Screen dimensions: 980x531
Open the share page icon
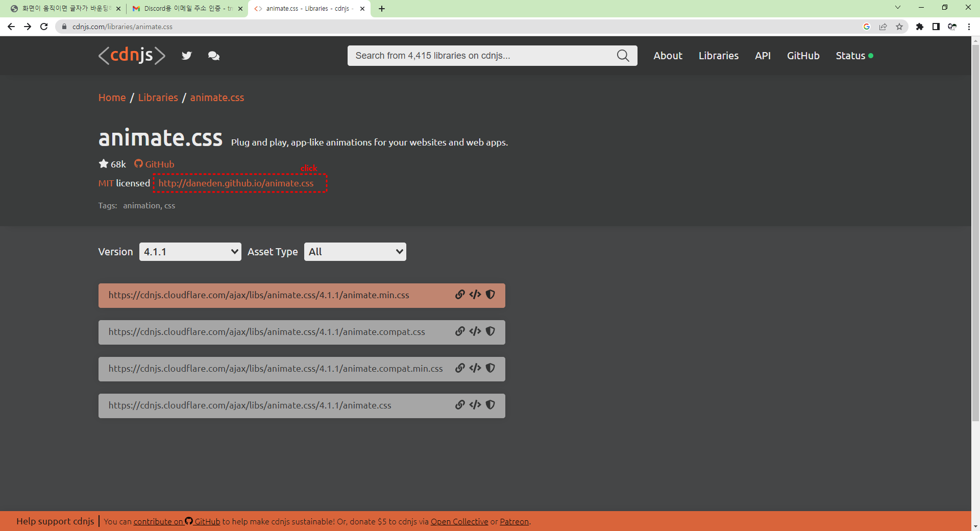(883, 27)
